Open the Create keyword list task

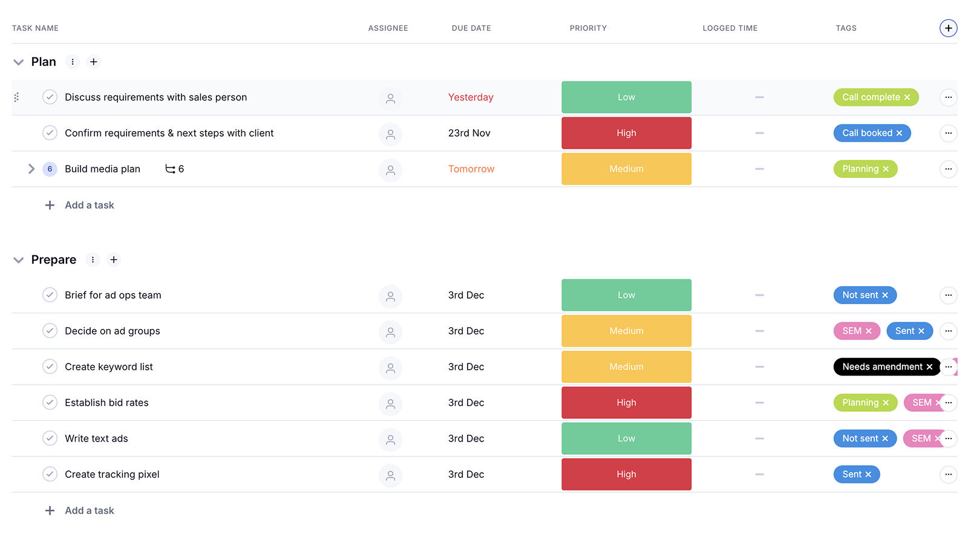pyautogui.click(x=109, y=367)
